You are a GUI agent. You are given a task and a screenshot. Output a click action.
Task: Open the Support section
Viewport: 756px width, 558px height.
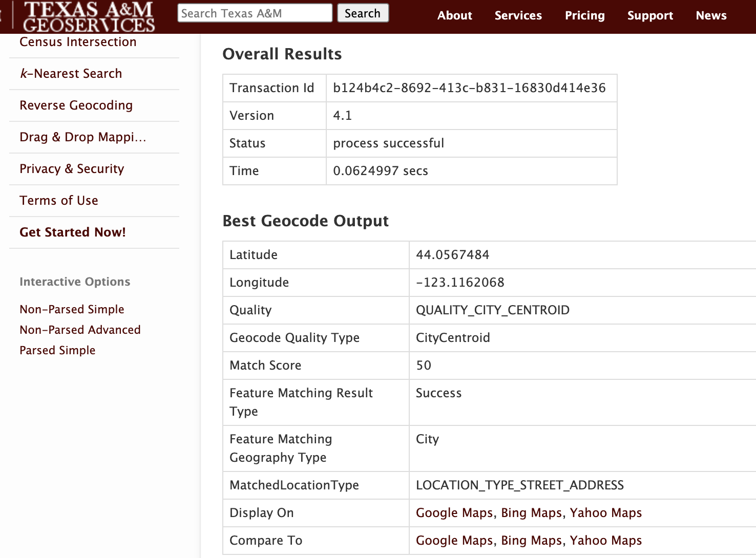[650, 15]
